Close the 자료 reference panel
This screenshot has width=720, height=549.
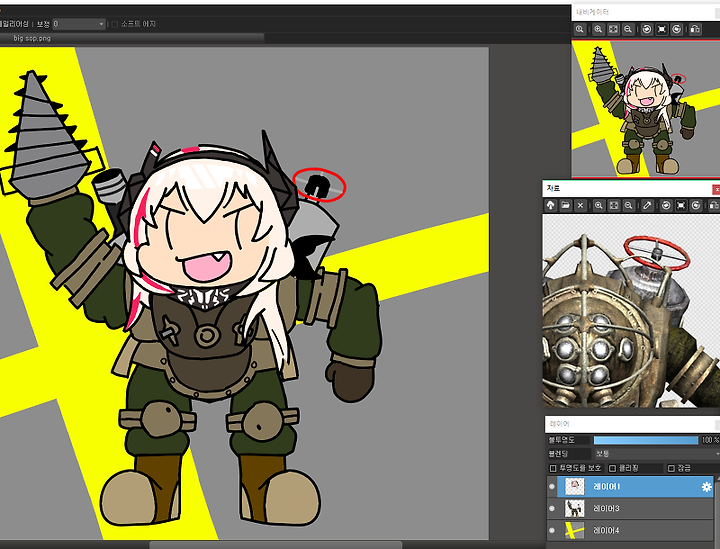[x=716, y=189]
